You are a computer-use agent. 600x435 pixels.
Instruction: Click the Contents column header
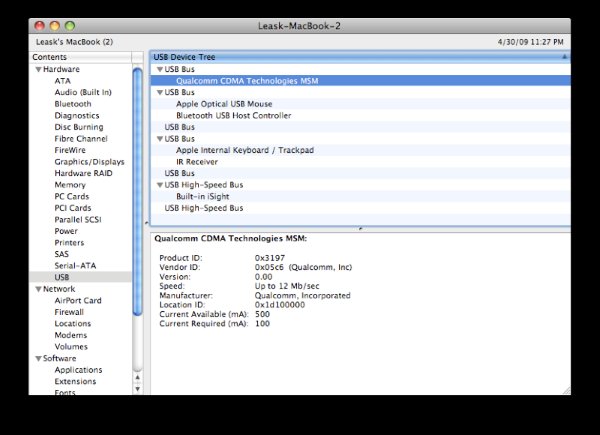80,57
